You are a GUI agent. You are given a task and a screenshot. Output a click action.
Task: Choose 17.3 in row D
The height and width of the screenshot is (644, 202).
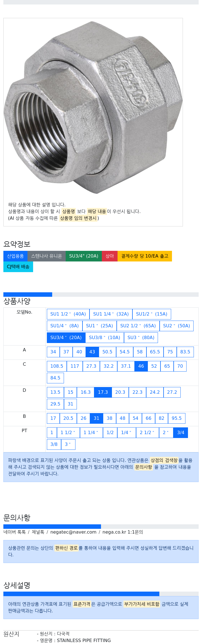[103, 392]
